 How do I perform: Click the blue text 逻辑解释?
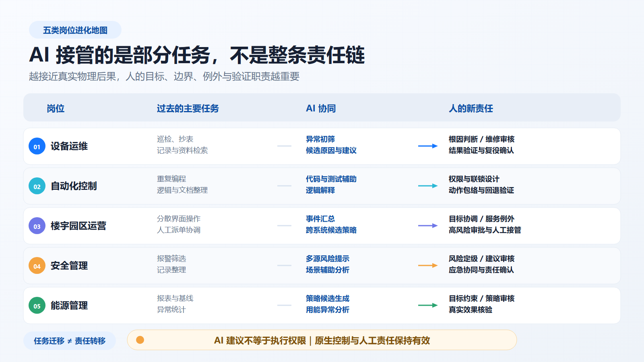click(320, 190)
